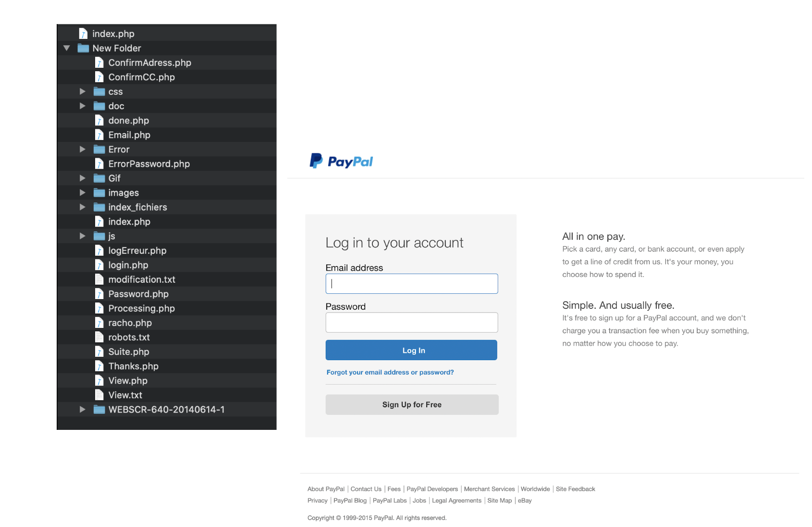Expand the index_fichiers folder arrow
The height and width of the screenshot is (527, 812).
pos(83,207)
